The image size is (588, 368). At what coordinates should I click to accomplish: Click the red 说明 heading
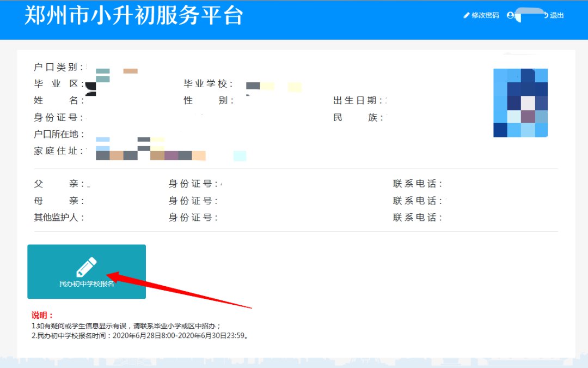pos(42,316)
